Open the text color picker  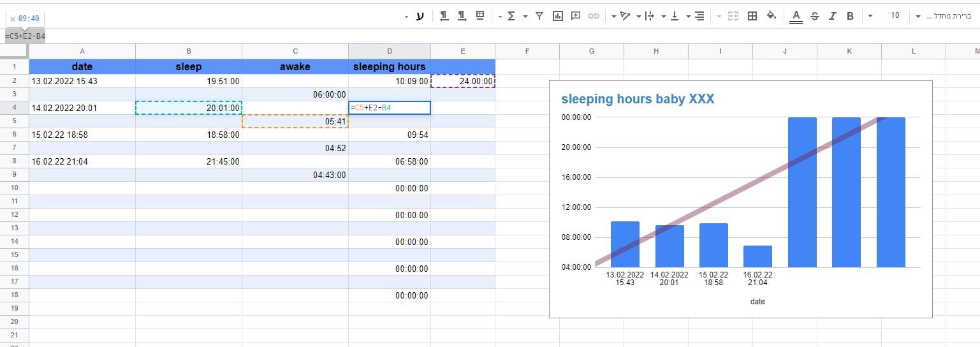click(796, 16)
